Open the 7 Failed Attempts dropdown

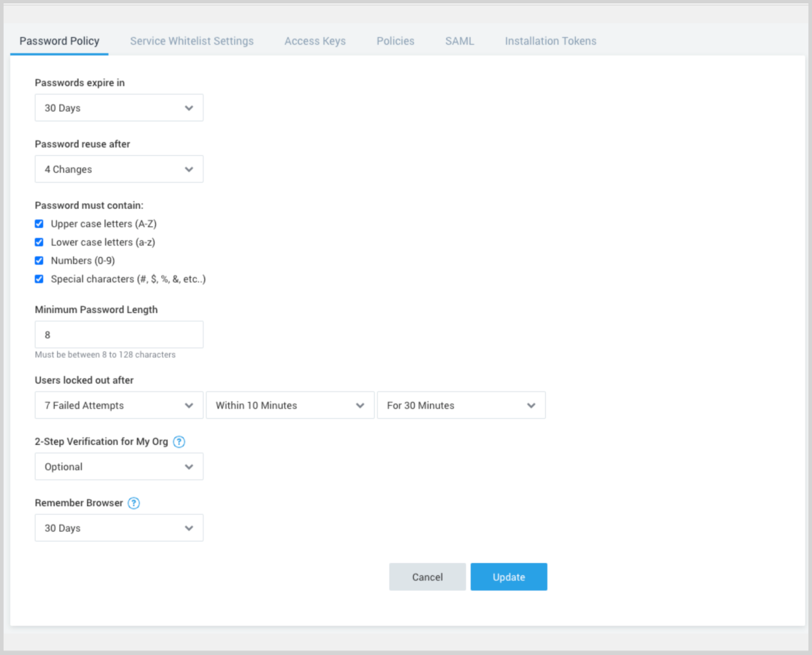pyautogui.click(x=119, y=405)
